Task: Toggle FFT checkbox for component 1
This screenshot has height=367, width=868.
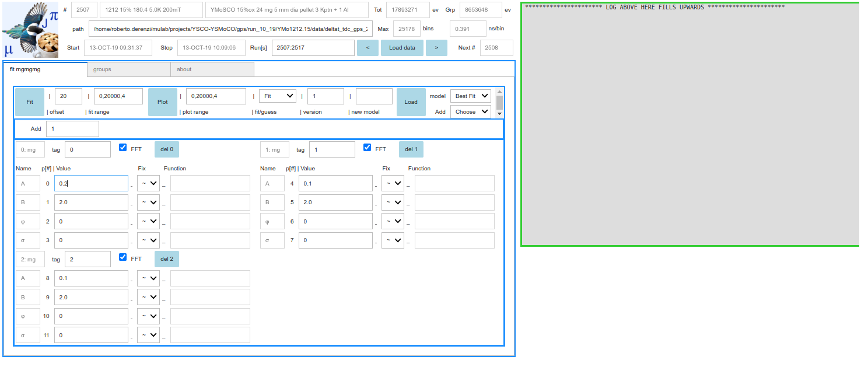Action: pos(367,148)
